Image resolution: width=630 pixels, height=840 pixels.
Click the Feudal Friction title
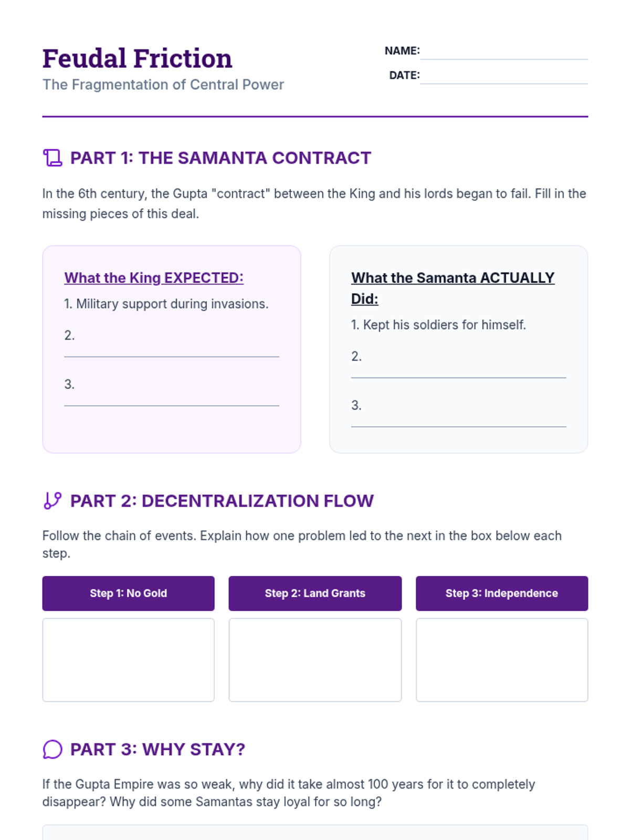(x=137, y=58)
